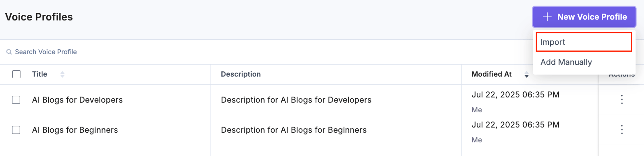This screenshot has width=644, height=156.
Task: Sort by Modified At using sort arrows
Action: point(526,74)
